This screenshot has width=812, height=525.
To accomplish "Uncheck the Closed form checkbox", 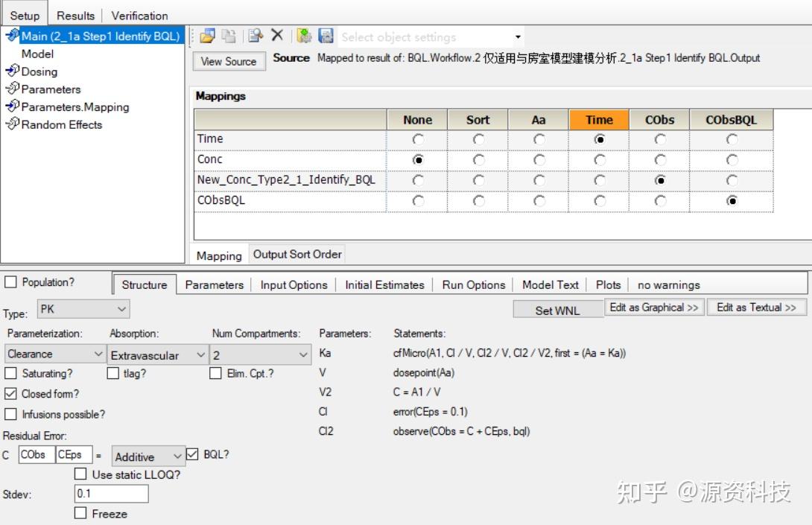I will pyautogui.click(x=9, y=394).
